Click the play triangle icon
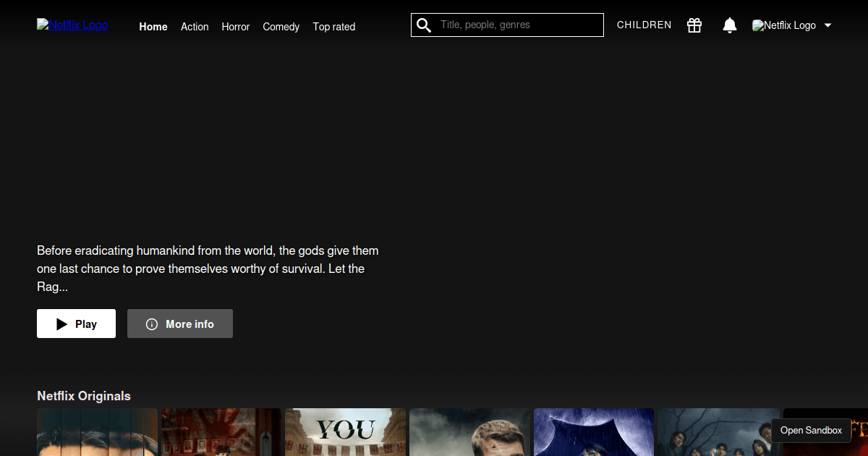The width and height of the screenshot is (868, 456). tap(61, 323)
